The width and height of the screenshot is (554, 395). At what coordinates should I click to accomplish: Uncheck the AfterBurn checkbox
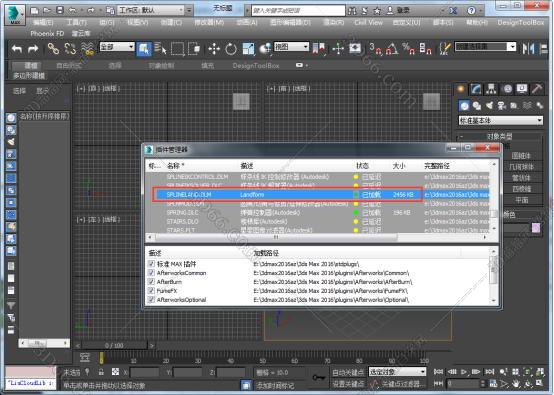152,282
